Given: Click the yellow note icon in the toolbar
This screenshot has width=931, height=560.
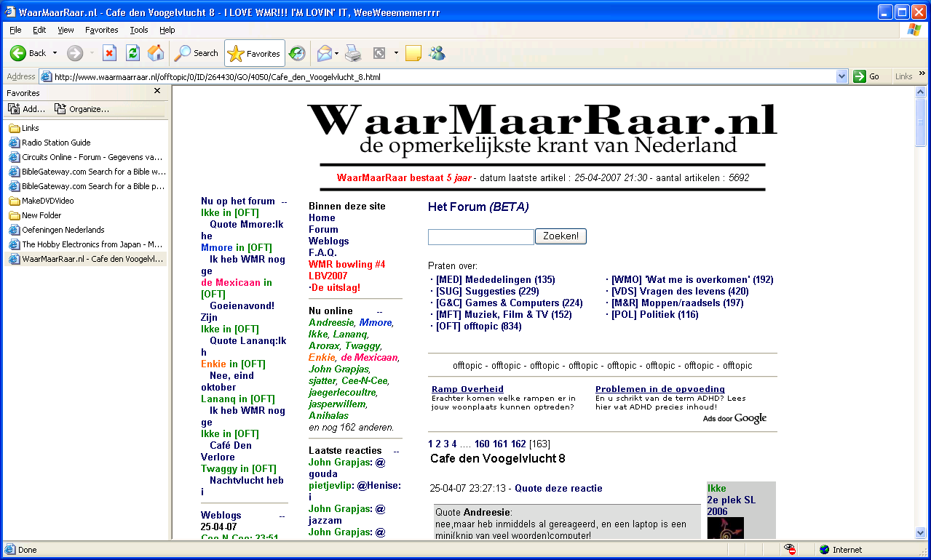Looking at the screenshot, I should coord(413,53).
